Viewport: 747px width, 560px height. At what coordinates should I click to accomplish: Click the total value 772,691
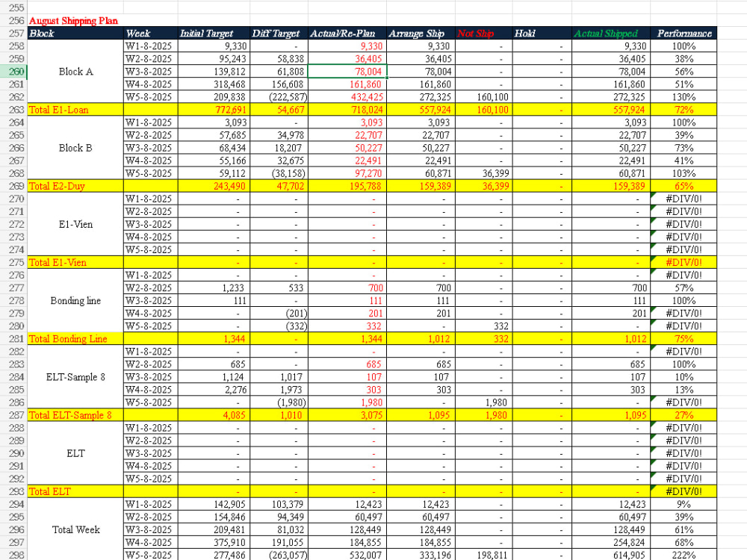tap(214, 110)
